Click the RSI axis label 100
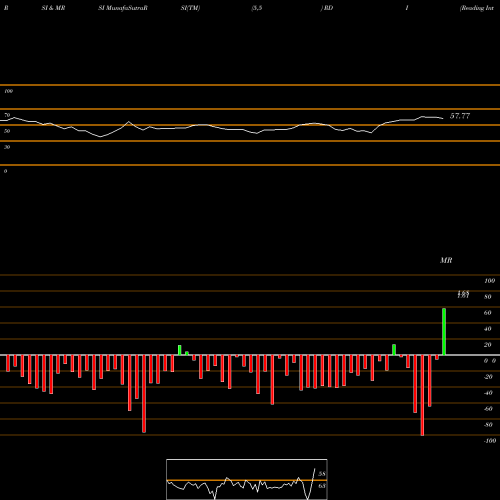Image resolution: width=500 pixels, height=500 pixels. point(9,91)
